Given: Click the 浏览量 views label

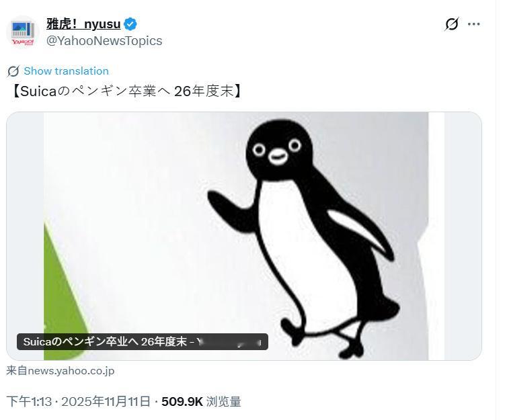Looking at the screenshot, I should 224,402.
